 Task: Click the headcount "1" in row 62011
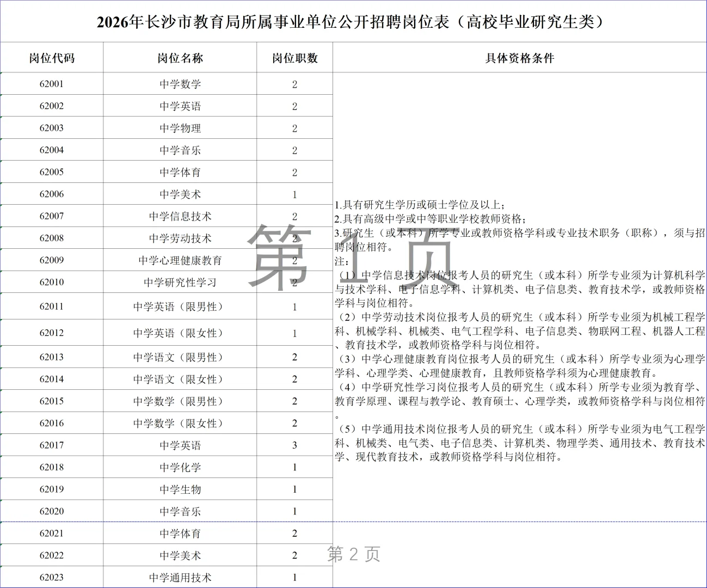(x=294, y=307)
